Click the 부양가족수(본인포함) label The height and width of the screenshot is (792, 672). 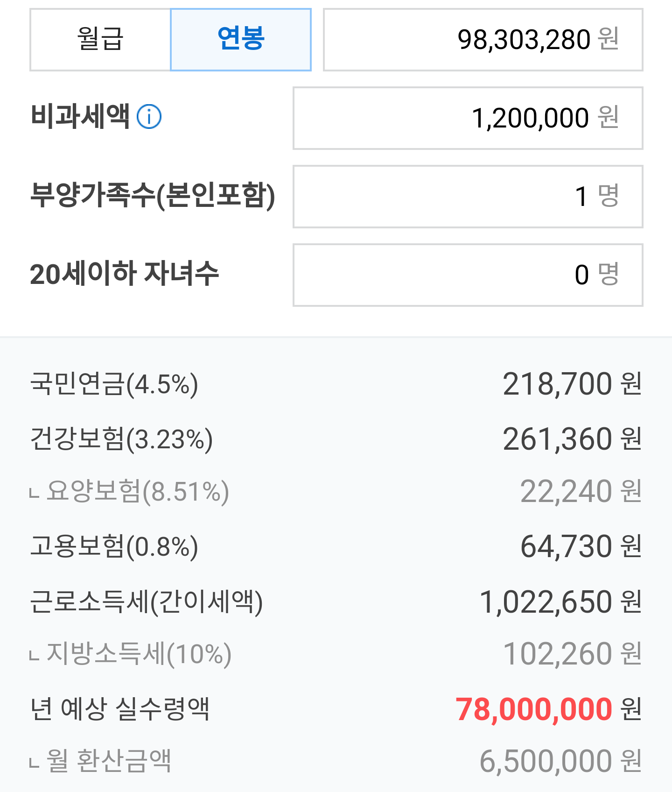click(x=153, y=196)
